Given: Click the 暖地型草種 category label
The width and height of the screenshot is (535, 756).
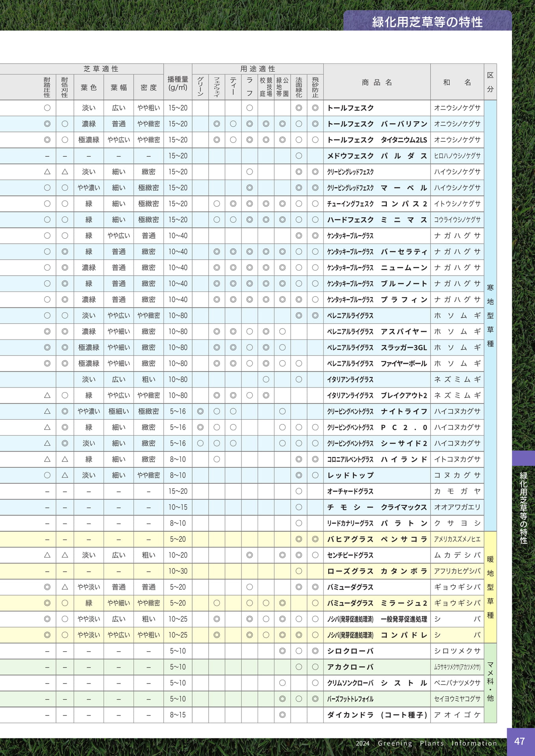Looking at the screenshot, I should click(x=490, y=587).
